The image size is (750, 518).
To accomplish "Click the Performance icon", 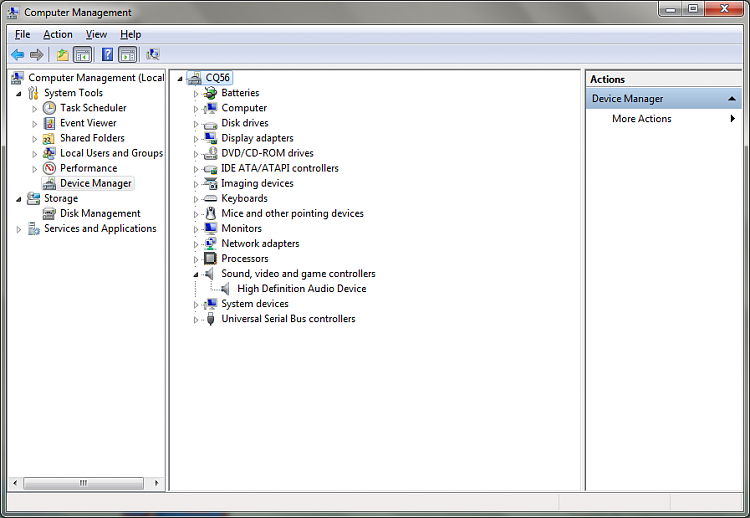I will pyautogui.click(x=49, y=168).
